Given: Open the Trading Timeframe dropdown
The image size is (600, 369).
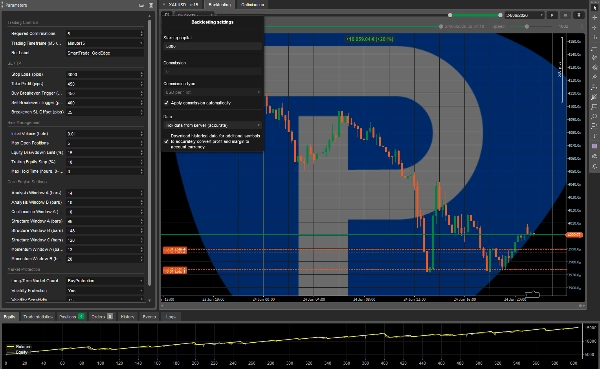Looking at the screenshot, I should coord(105,43).
